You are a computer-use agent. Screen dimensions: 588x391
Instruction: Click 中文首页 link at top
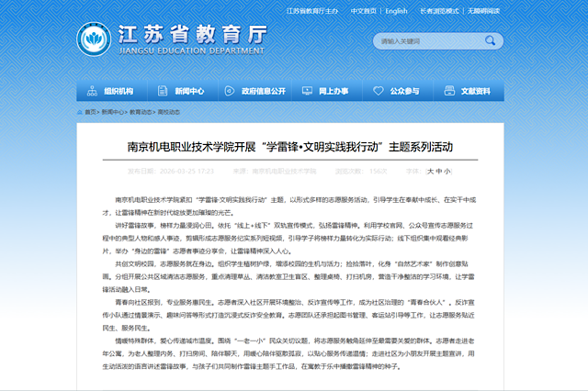tap(364, 11)
